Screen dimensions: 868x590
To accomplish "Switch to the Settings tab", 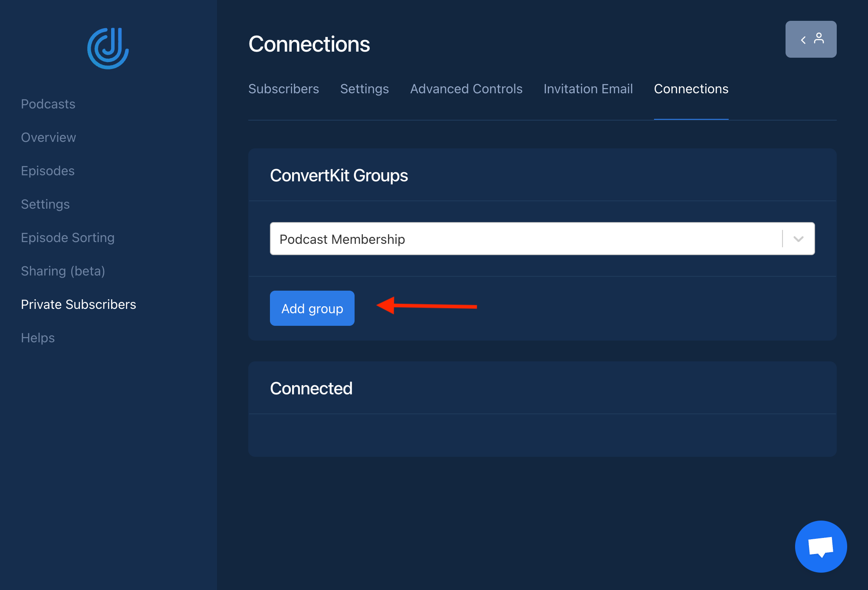I will point(365,88).
